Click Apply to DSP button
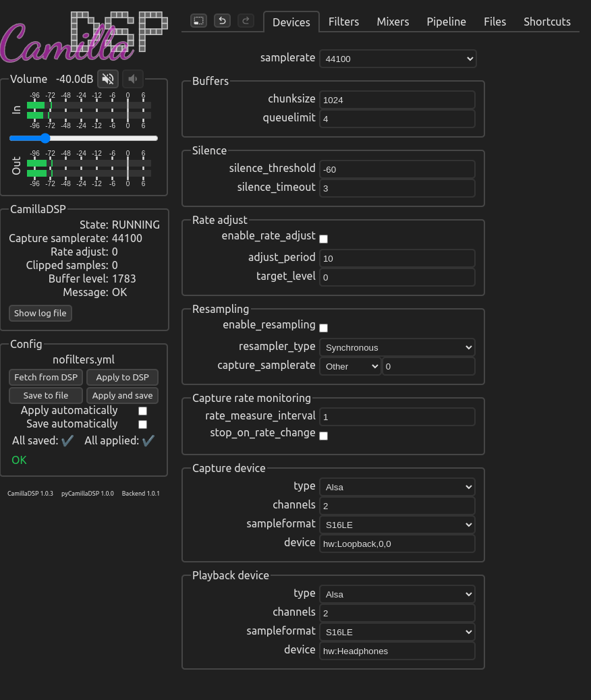The width and height of the screenshot is (591, 700). coord(122,377)
